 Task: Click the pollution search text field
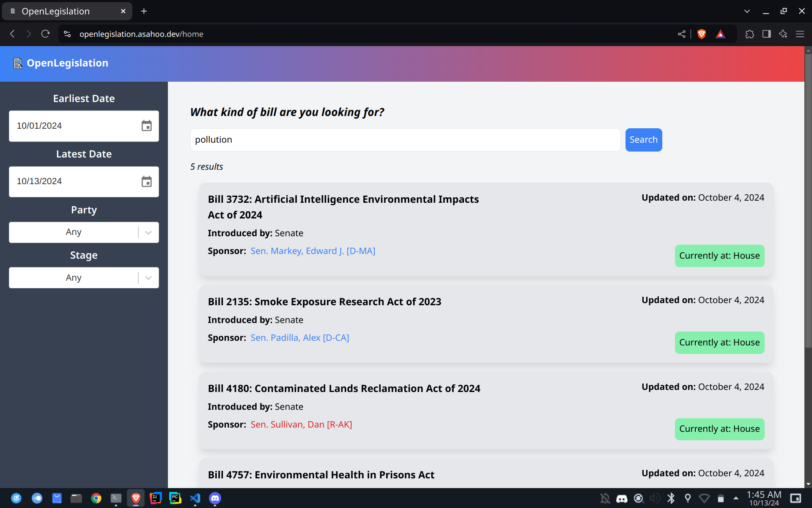click(405, 140)
